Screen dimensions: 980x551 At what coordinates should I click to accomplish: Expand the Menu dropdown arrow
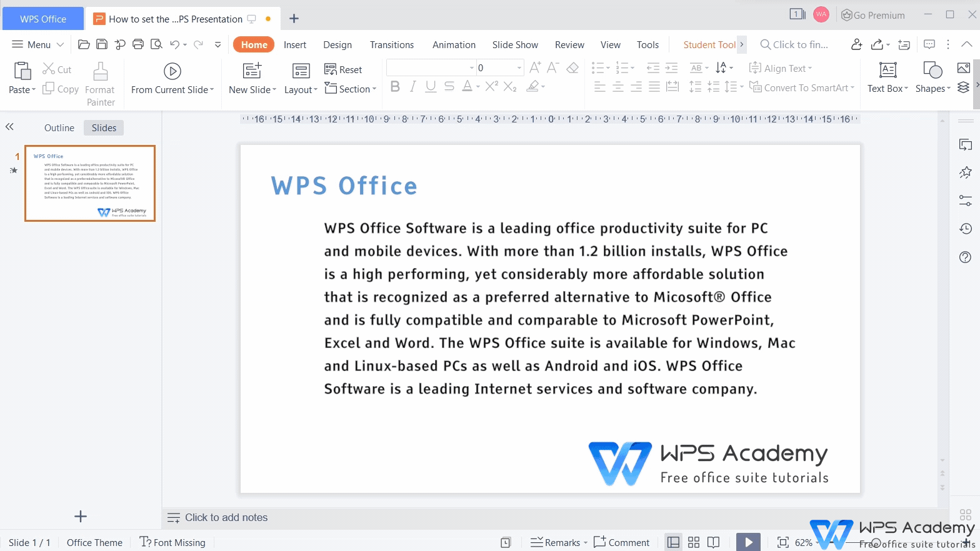tap(61, 44)
